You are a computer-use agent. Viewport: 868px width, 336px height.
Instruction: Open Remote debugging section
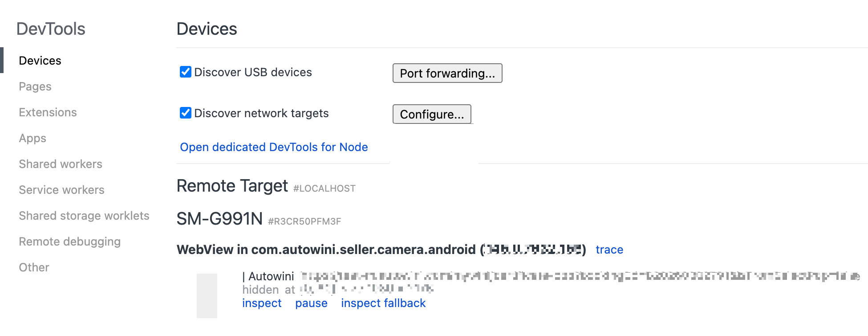[x=69, y=242]
